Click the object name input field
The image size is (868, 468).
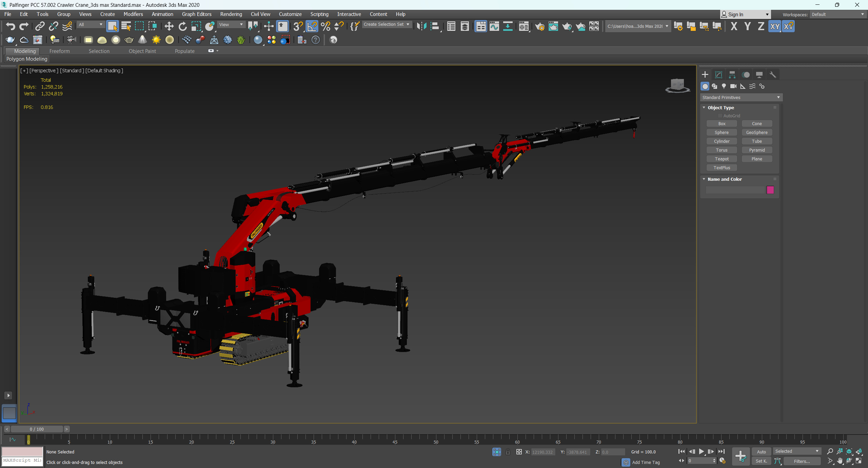coord(735,190)
